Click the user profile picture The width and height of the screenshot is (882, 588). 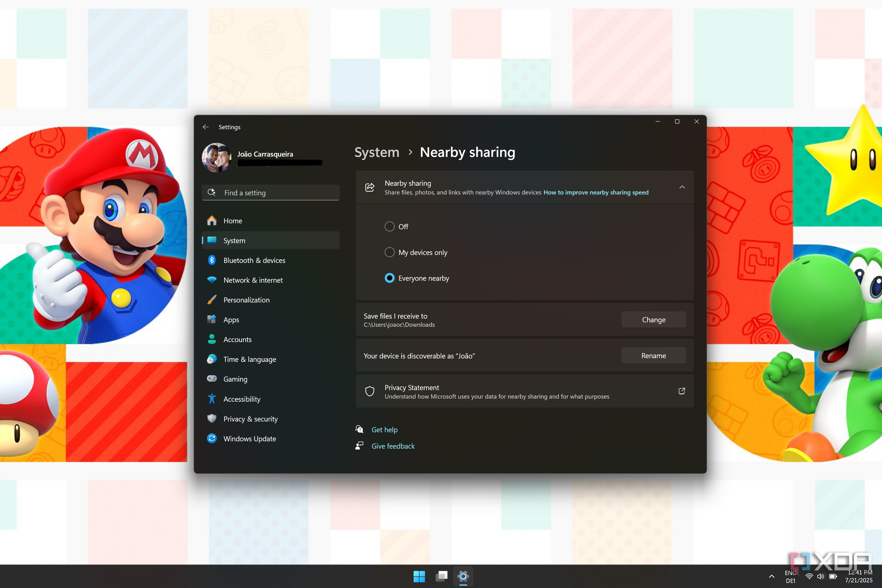click(x=217, y=158)
